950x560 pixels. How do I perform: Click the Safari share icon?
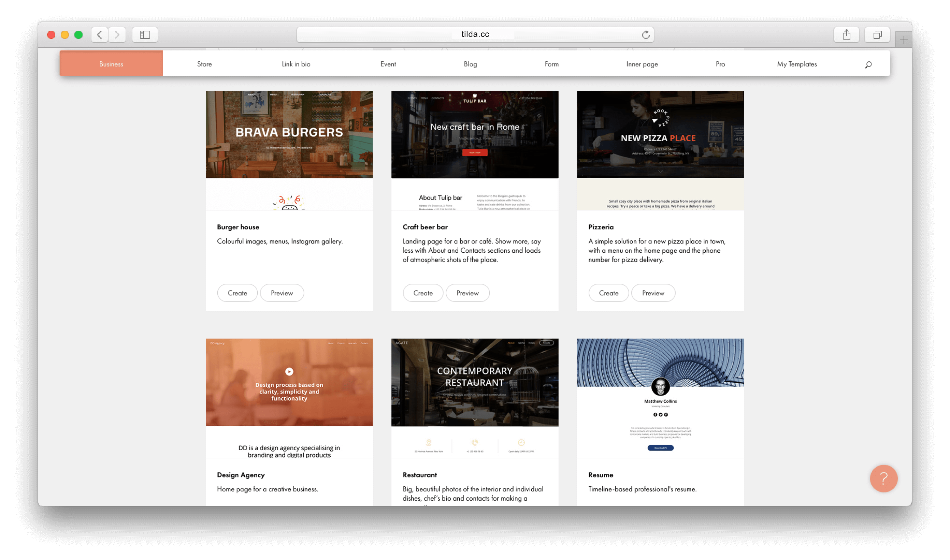point(846,34)
